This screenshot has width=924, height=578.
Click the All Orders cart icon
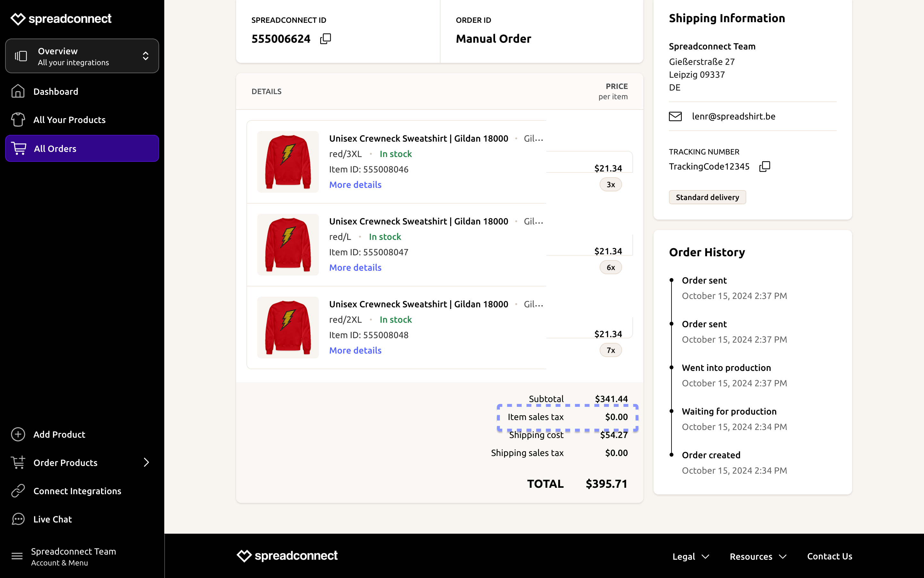point(19,148)
